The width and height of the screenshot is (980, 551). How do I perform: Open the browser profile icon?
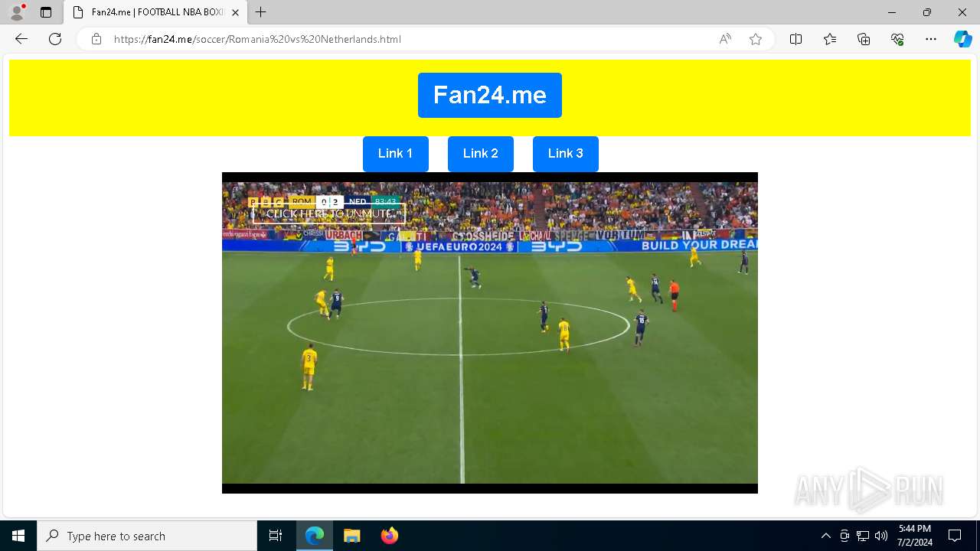pyautogui.click(x=17, y=12)
